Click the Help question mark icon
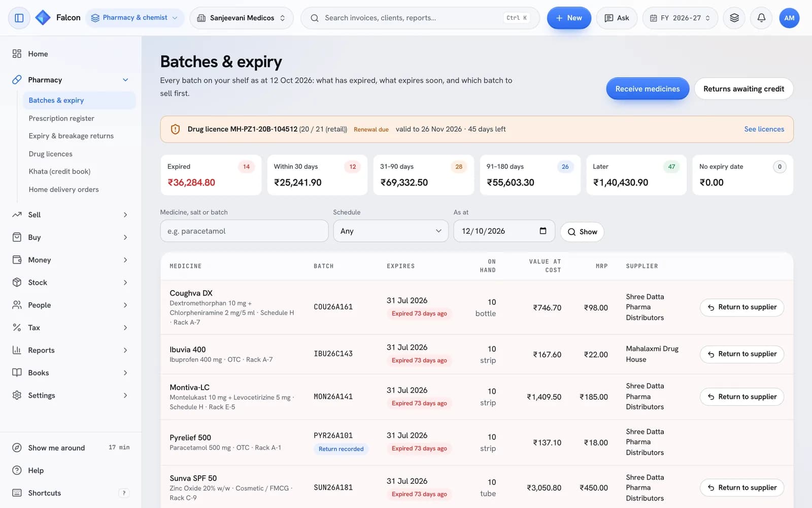Image resolution: width=812 pixels, height=508 pixels. [x=17, y=470]
